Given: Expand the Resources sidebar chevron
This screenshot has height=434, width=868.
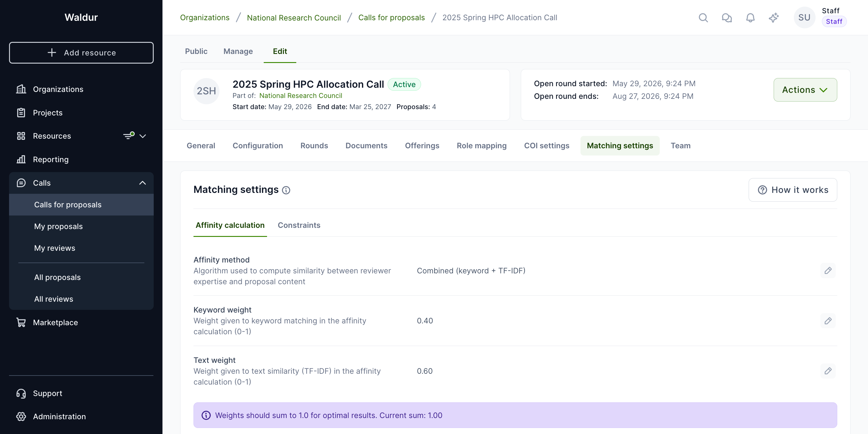Looking at the screenshot, I should [143, 136].
